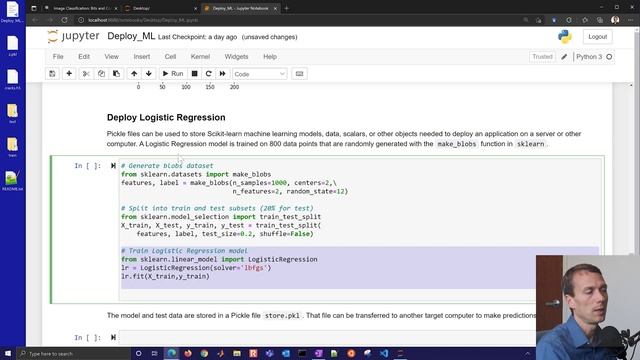The width and height of the screenshot is (640, 360).
Task: Open the README desktop file icon
Action: click(13, 181)
